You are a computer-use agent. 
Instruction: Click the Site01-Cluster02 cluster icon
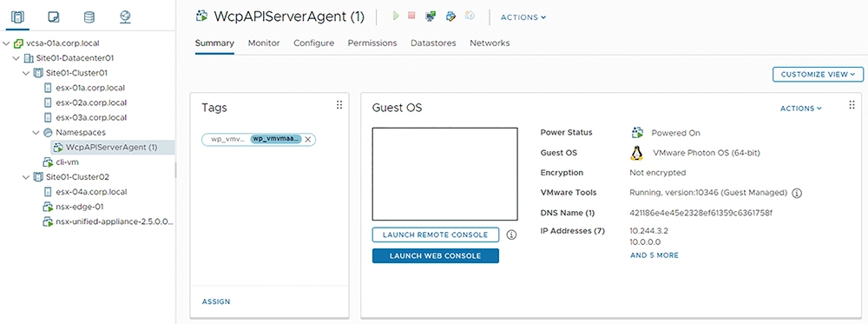pos(38,176)
